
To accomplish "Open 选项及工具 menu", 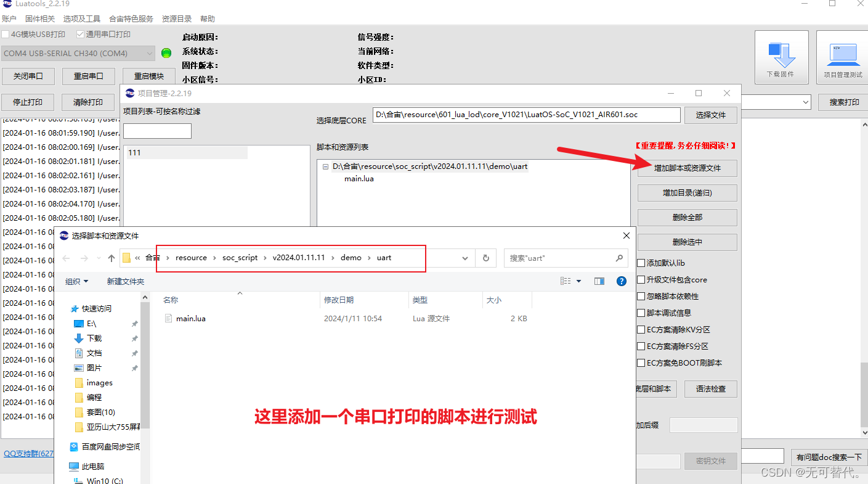I will click(82, 19).
